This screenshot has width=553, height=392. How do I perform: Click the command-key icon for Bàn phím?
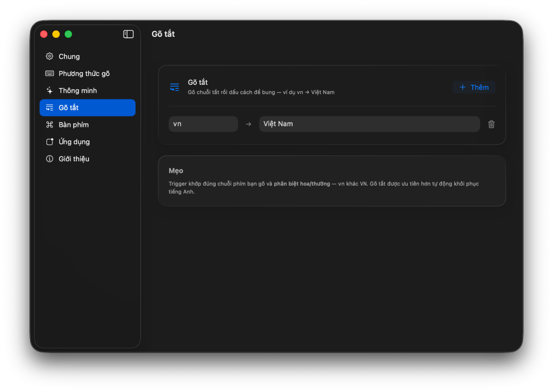49,124
